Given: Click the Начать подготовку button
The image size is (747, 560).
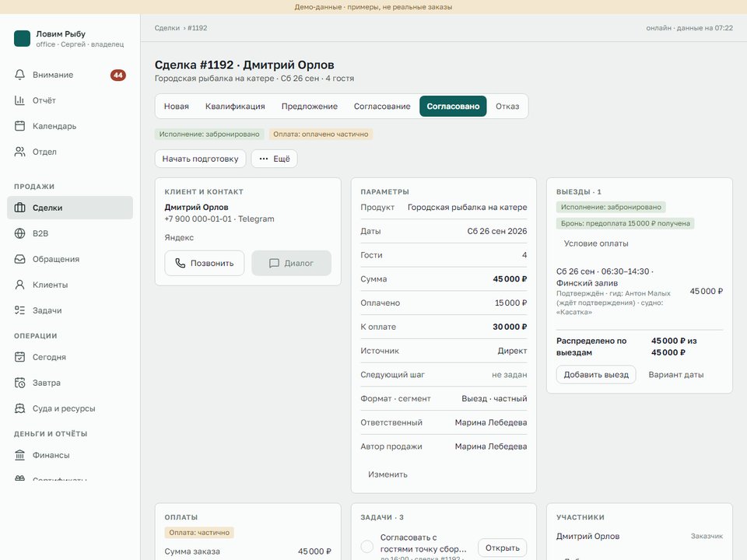Looking at the screenshot, I should click(x=200, y=159).
